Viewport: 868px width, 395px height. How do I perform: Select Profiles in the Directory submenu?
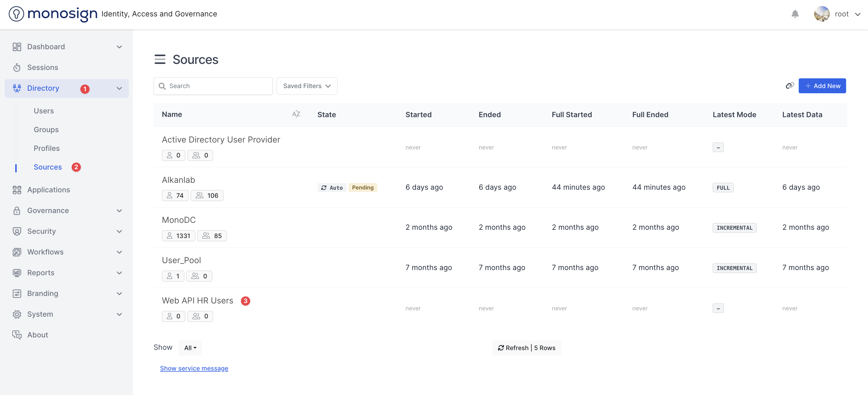47,149
